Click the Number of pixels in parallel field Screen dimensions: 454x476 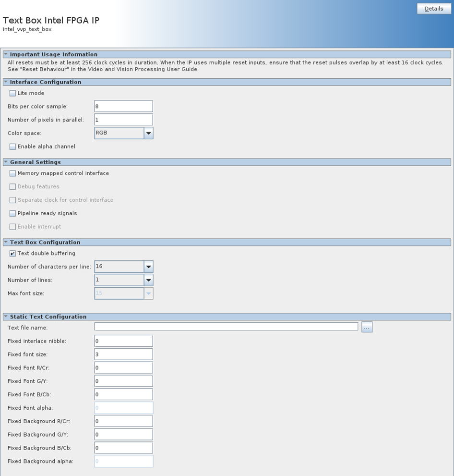pos(123,120)
